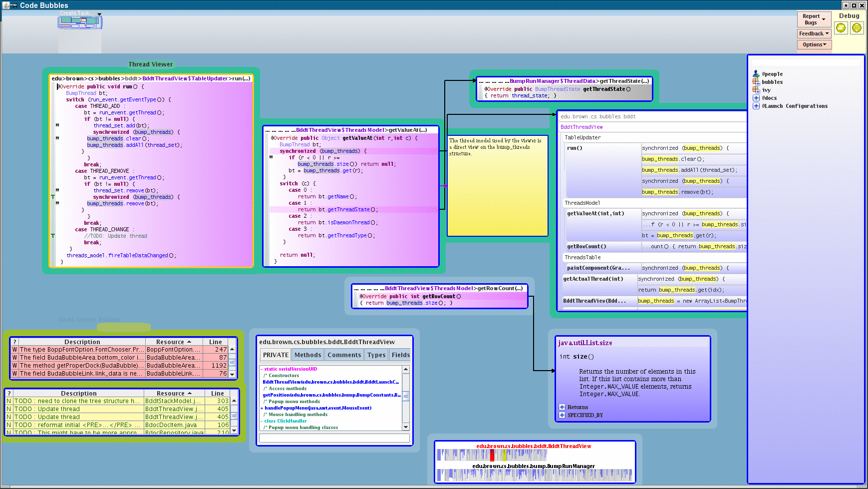Viewport: 868px width, 489px height.
Task: Click the bubbles project icon
Action: (756, 82)
